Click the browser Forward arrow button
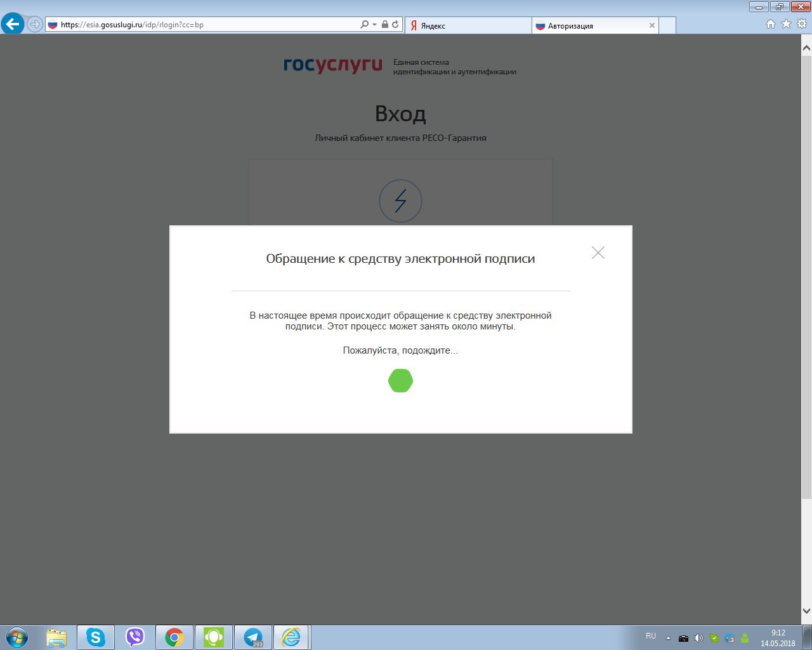The width and height of the screenshot is (812, 650). coord(34,25)
